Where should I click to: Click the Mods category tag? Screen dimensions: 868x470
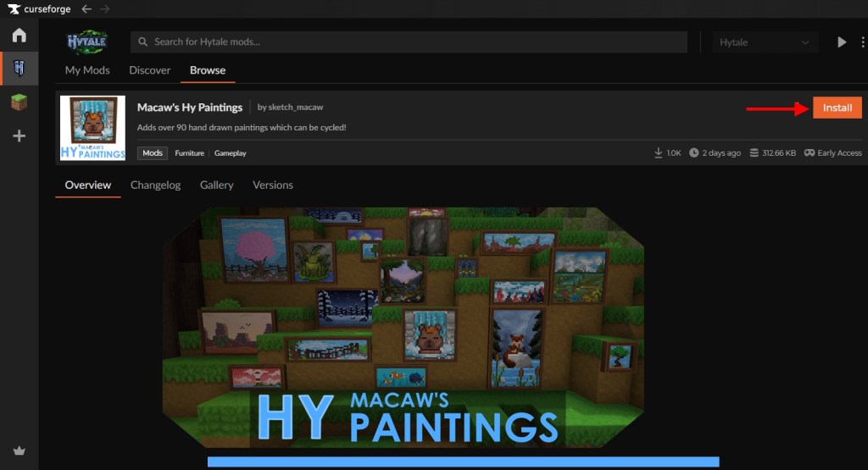pyautogui.click(x=153, y=153)
